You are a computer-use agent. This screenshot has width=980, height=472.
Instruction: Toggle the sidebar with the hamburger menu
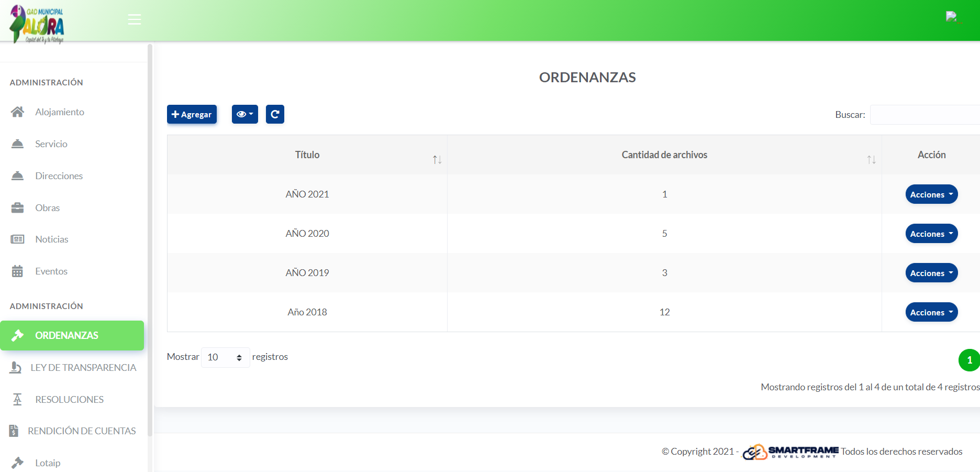coord(134,19)
